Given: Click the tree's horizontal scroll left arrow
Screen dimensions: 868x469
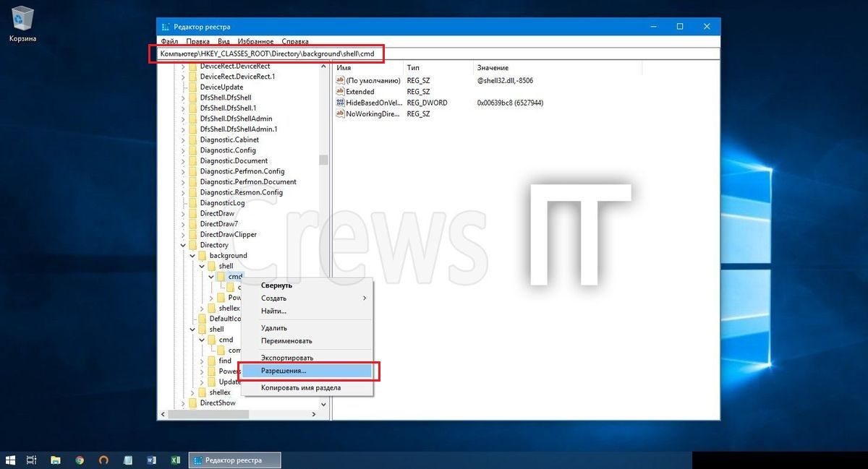Looking at the screenshot, I should click(x=162, y=414).
